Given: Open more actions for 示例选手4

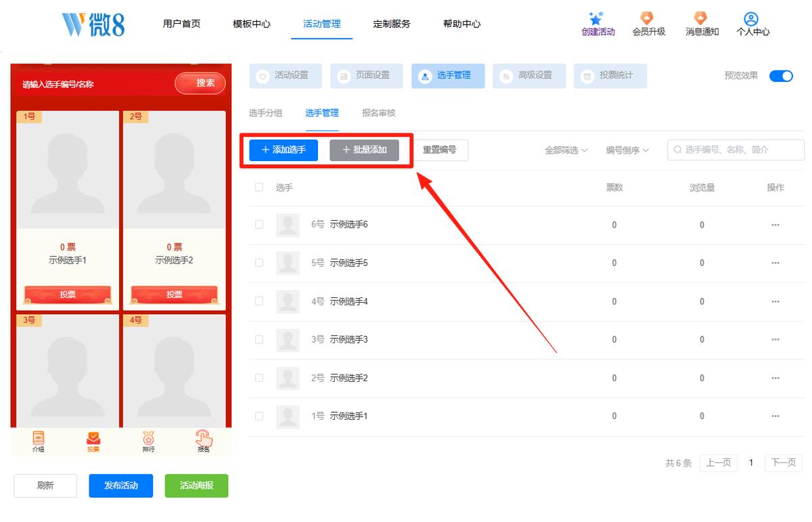Looking at the screenshot, I should point(775,301).
